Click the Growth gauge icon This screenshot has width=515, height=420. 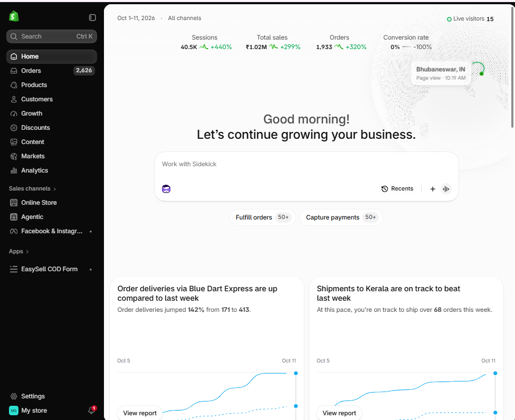coord(14,113)
